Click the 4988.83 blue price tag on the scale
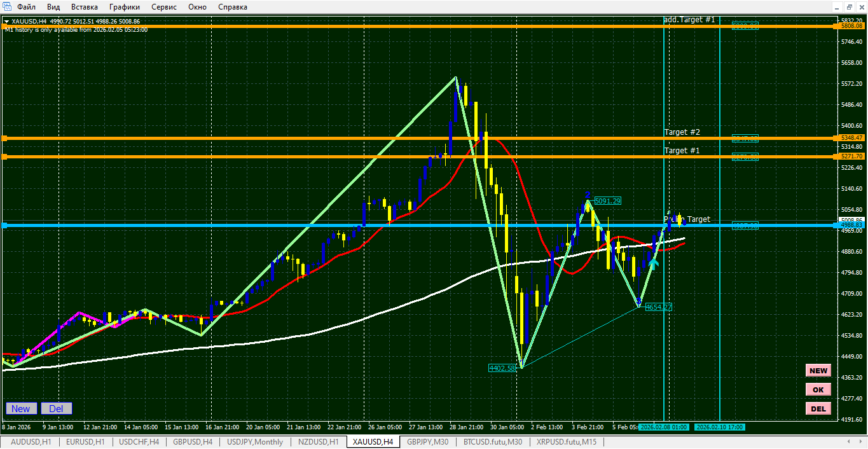This screenshot has height=449, width=868. click(x=851, y=225)
